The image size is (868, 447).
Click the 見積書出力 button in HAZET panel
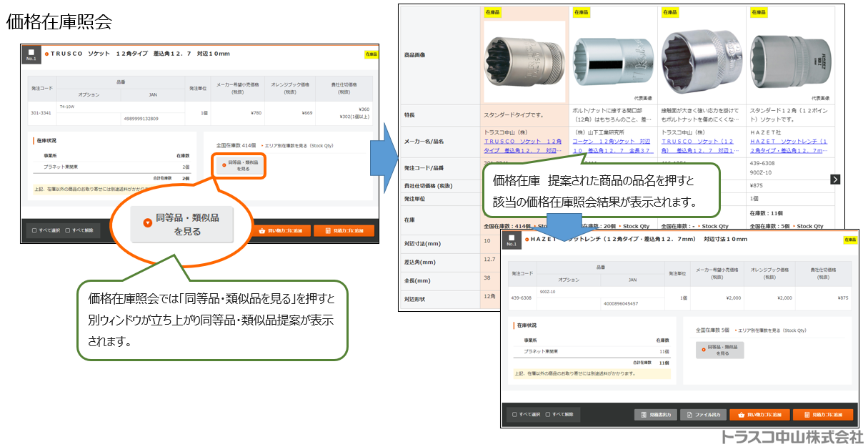[655, 415]
